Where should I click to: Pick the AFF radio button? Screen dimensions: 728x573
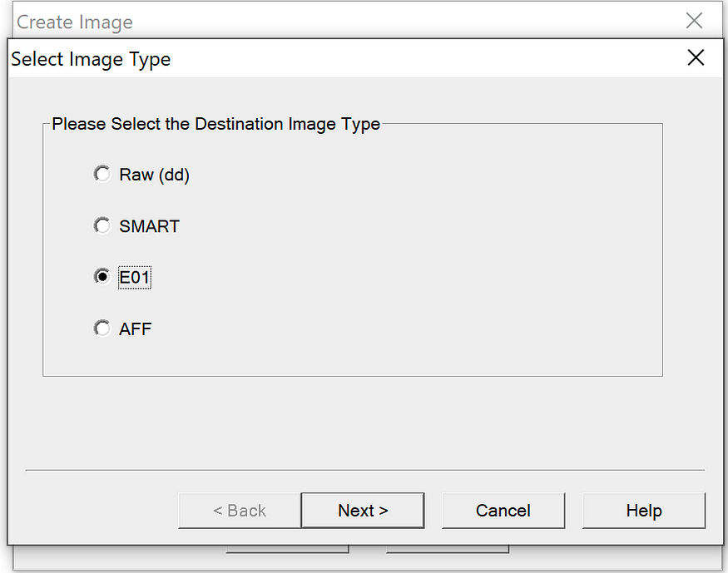[x=102, y=328]
